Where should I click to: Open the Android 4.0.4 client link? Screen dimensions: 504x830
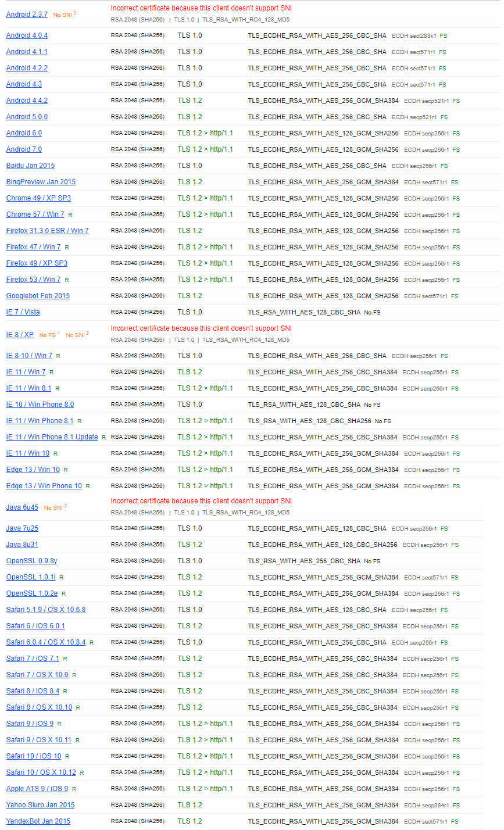27,35
